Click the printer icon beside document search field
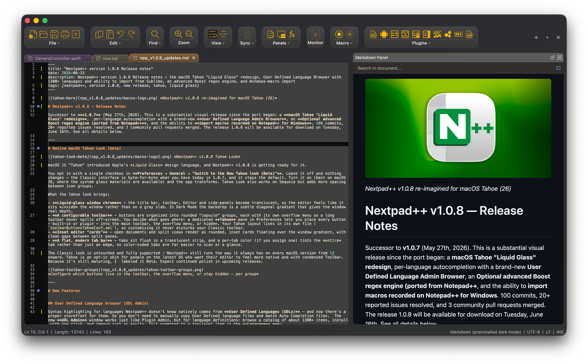This screenshot has width=588, height=364. coord(558,68)
